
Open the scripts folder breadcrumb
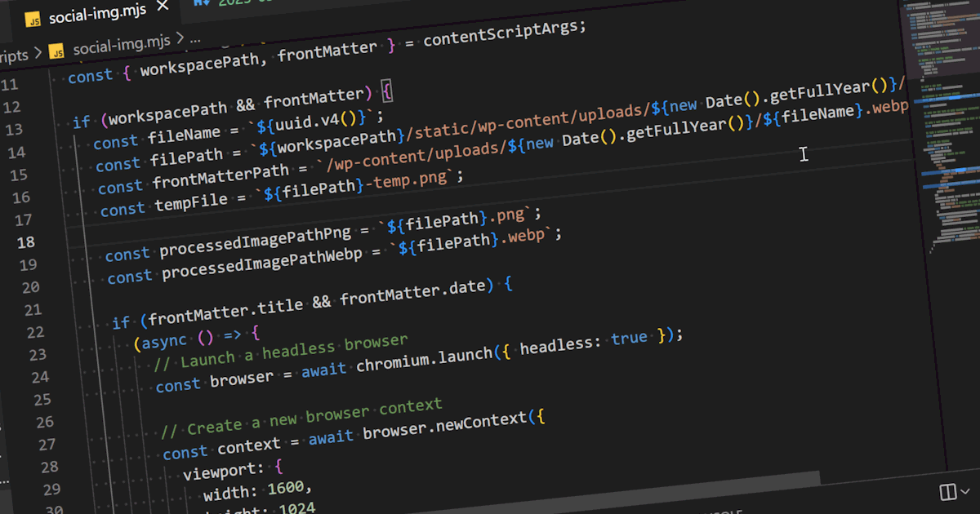[x=14, y=55]
